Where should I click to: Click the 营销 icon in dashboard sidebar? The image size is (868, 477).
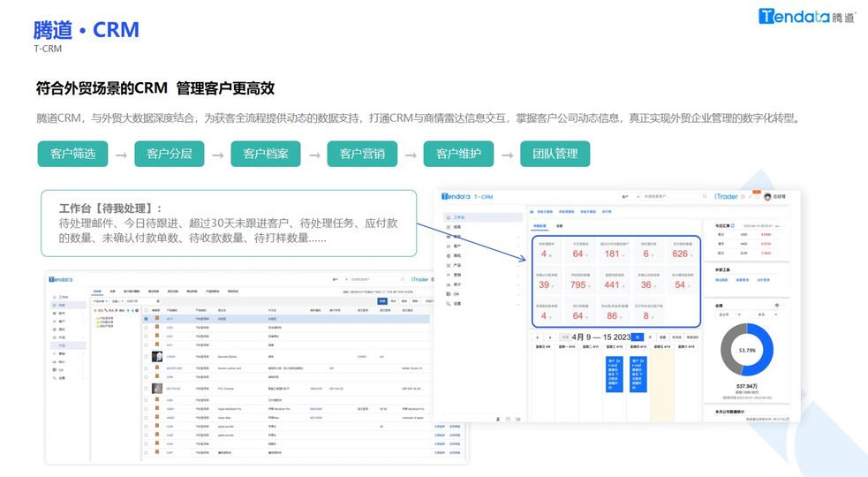coord(449,275)
